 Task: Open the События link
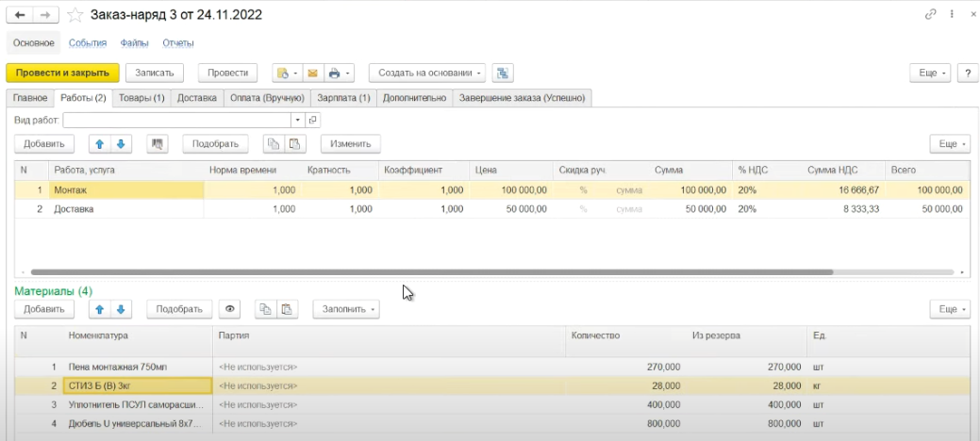pos(88,43)
